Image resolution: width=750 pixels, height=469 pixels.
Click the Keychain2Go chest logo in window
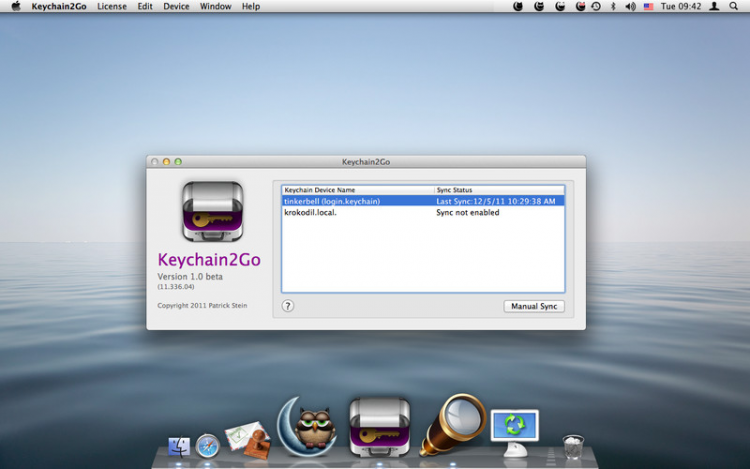212,211
